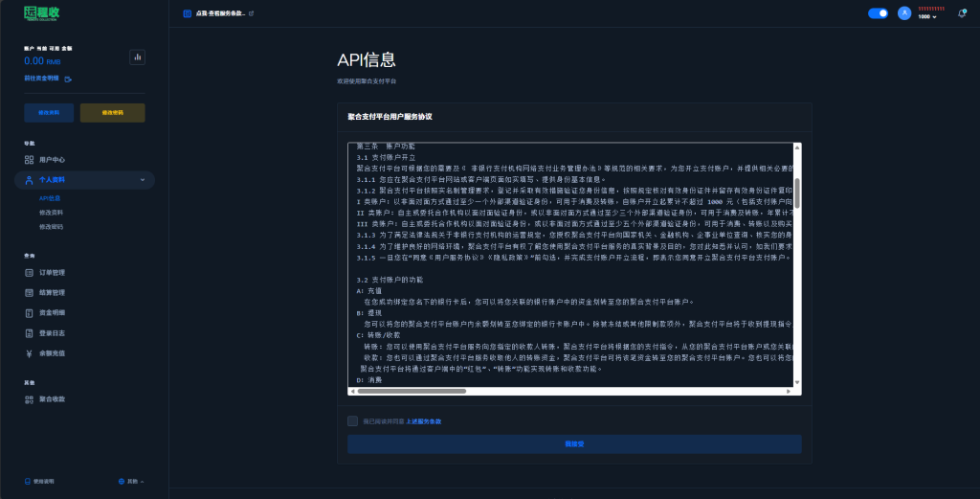Open 登录日志 menu entry
Viewport: 980px width, 499px height.
tap(52, 333)
